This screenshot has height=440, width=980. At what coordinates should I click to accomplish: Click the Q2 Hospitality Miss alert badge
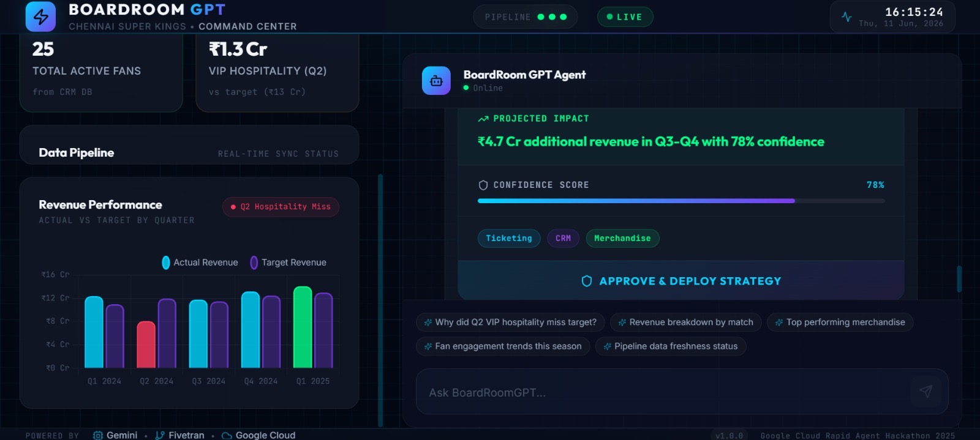[x=281, y=207]
